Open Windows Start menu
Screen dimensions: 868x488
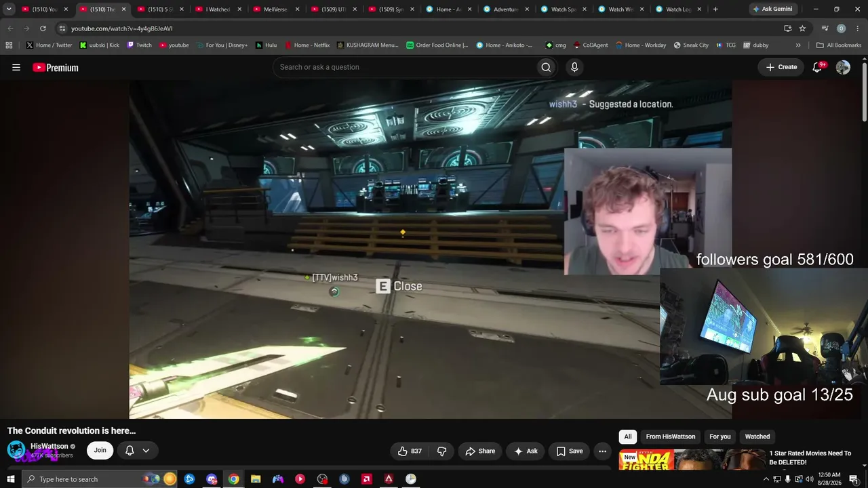coord(11,479)
